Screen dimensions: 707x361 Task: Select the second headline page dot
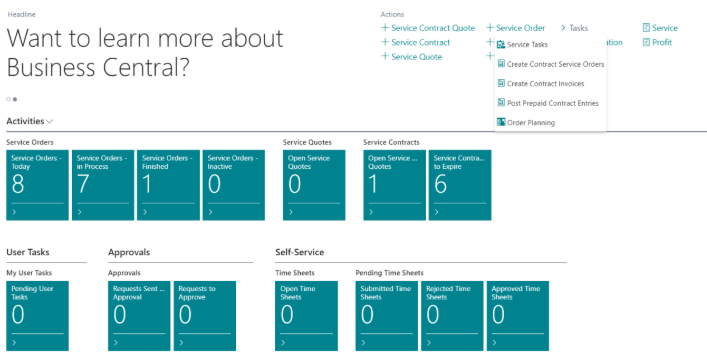point(15,99)
